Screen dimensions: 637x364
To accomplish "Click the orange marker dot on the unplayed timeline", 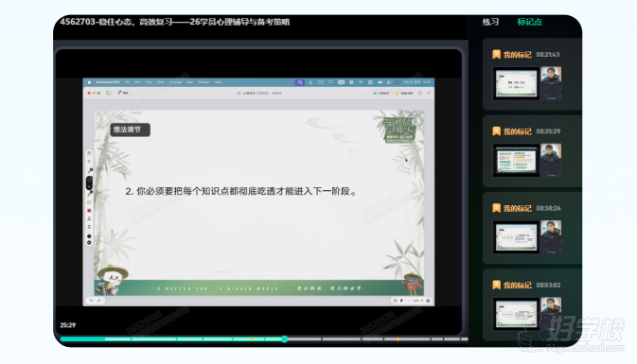I will coord(398,339).
